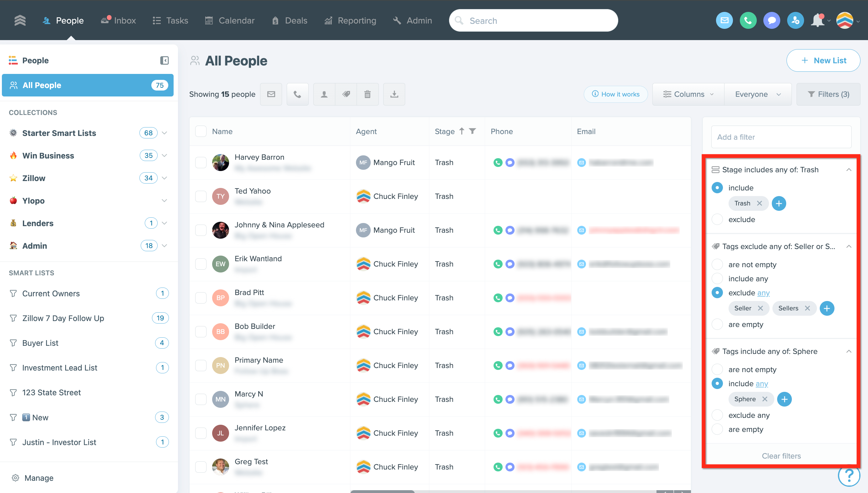Add another tag next to Sphere
Viewport: 868px width, 493px height.
point(784,399)
